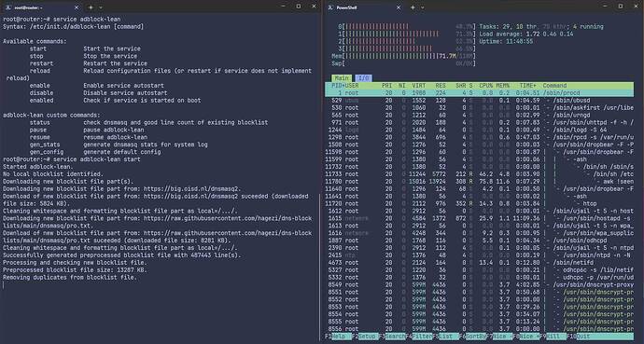Image resolution: width=644 pixels, height=344 pixels.
Task: Minimize the PowerShell terminal window
Action: (606, 7)
